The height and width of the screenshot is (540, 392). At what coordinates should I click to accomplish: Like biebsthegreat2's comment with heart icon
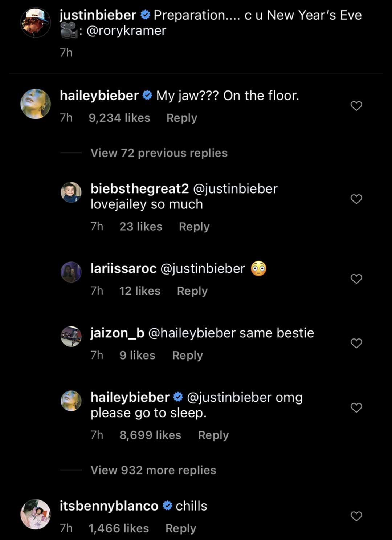coord(356,199)
